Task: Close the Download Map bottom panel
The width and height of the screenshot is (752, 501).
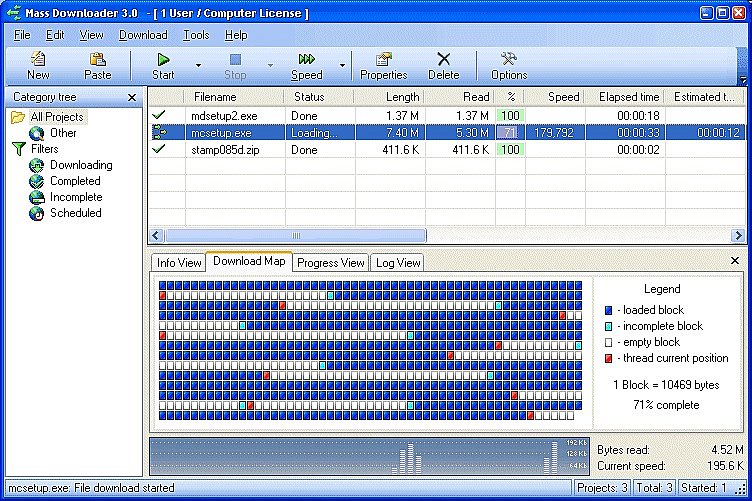Action: (735, 261)
